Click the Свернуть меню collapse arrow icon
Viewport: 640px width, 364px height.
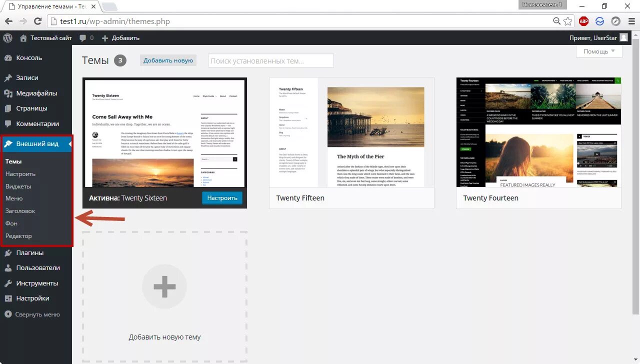[8, 314]
